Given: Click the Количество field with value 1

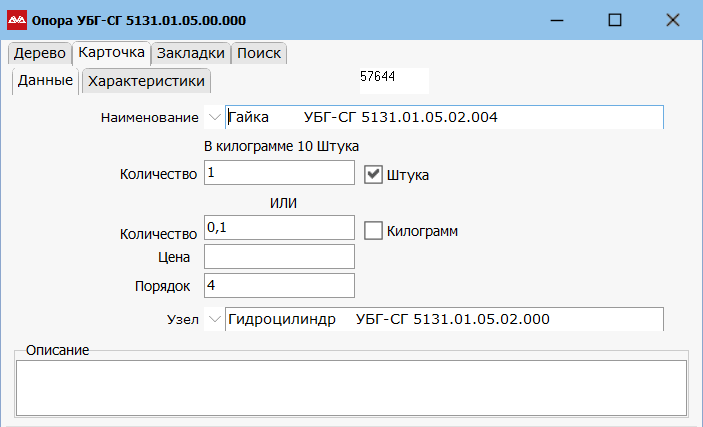Looking at the screenshot, I should point(279,174).
